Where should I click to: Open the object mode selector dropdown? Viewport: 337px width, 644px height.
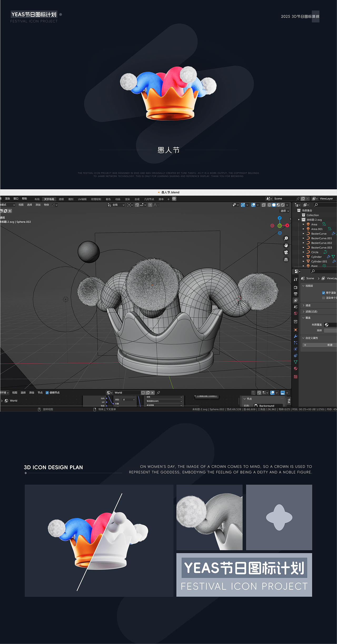tap(8, 205)
